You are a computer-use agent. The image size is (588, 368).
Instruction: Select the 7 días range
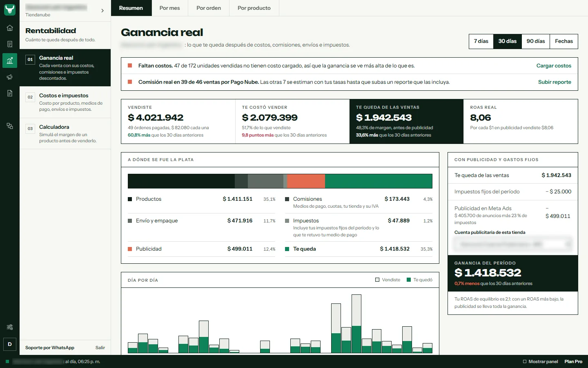(x=481, y=41)
